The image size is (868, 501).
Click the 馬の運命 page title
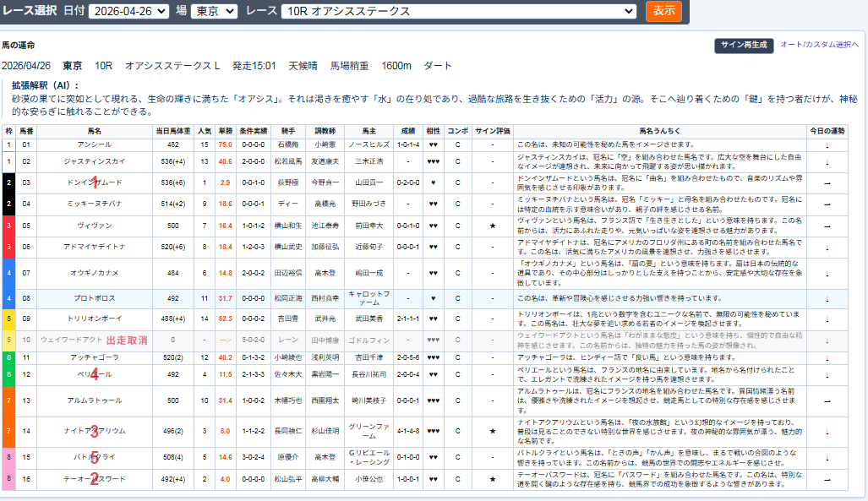pos(19,45)
